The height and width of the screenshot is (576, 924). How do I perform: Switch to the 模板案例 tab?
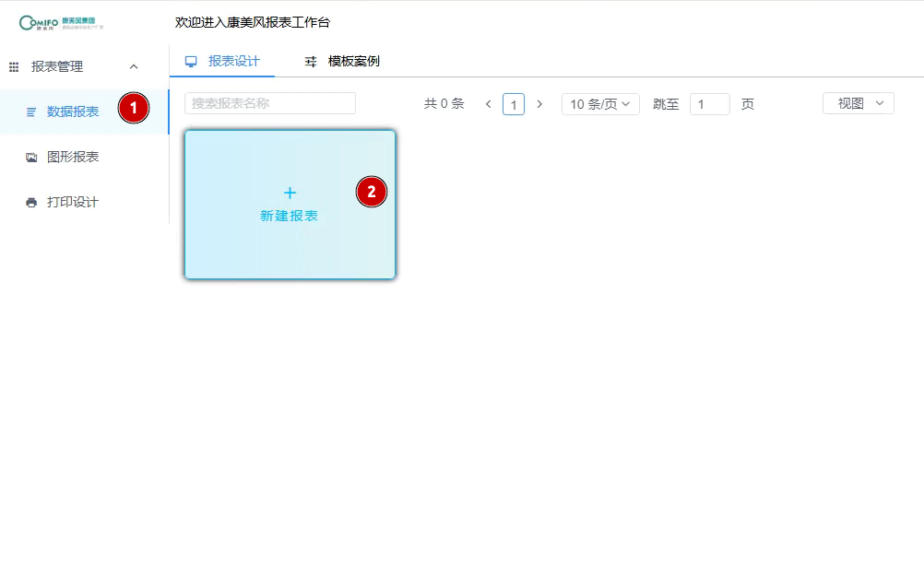coord(353,61)
